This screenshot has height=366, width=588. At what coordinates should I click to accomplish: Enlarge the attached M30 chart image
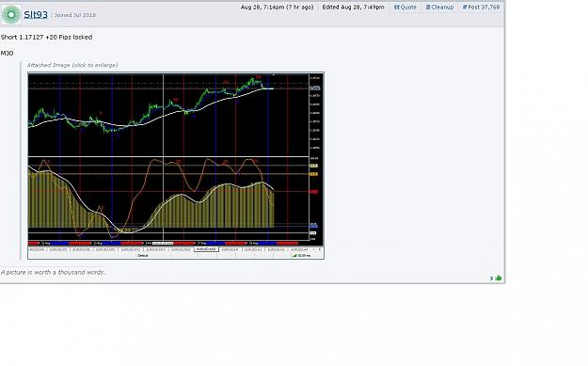point(176,166)
